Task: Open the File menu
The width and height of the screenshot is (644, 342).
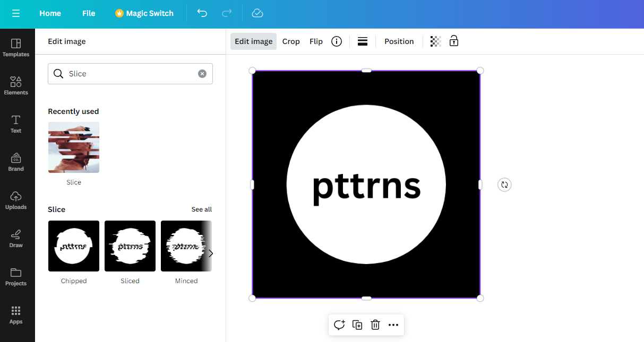Action: (89, 13)
